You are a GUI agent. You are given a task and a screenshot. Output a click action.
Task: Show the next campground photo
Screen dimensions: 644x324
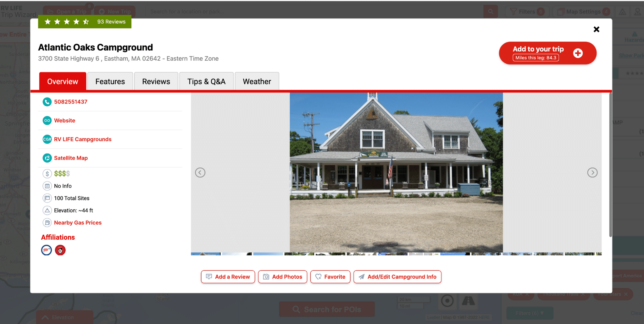click(x=592, y=172)
